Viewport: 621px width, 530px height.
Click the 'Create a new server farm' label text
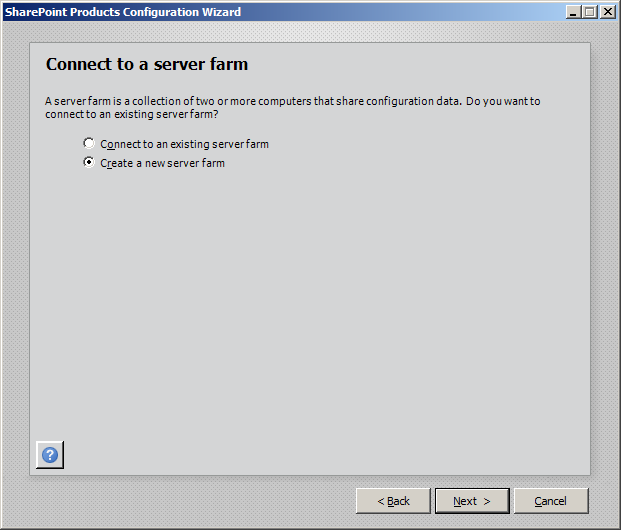click(x=162, y=163)
